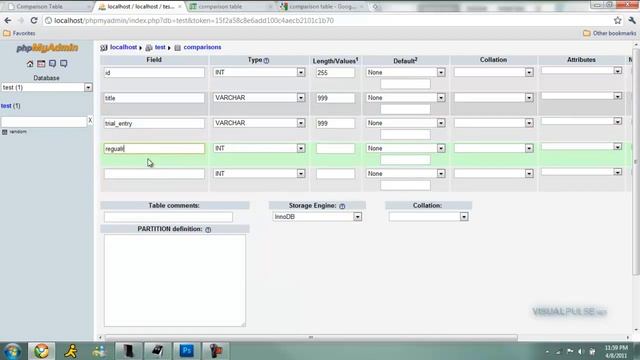Click the trial_entry field name input
This screenshot has width=640, height=360.
(x=154, y=123)
